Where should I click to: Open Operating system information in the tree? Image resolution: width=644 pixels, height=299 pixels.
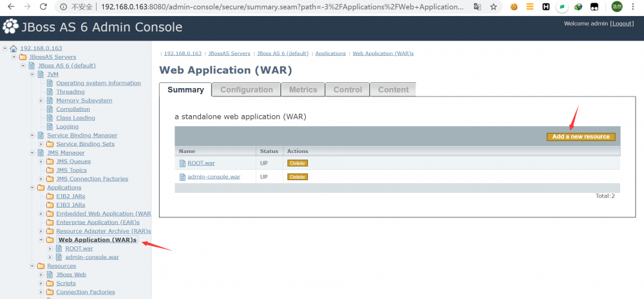99,83
